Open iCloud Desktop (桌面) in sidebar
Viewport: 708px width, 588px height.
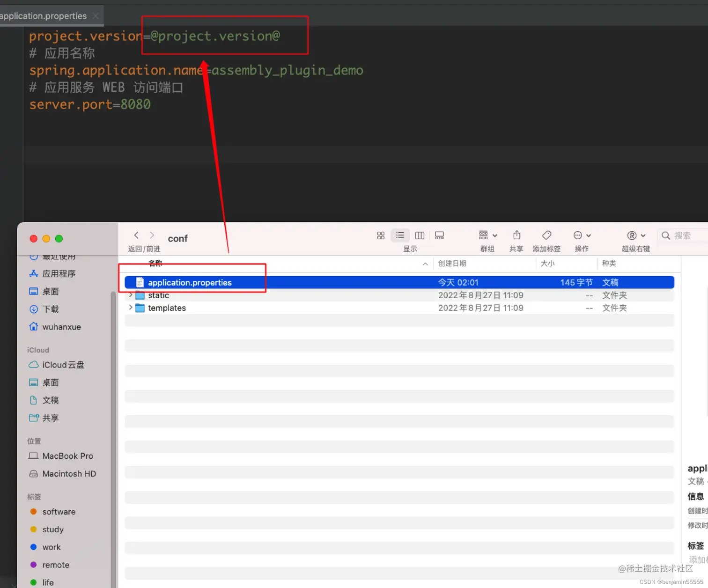[44, 382]
